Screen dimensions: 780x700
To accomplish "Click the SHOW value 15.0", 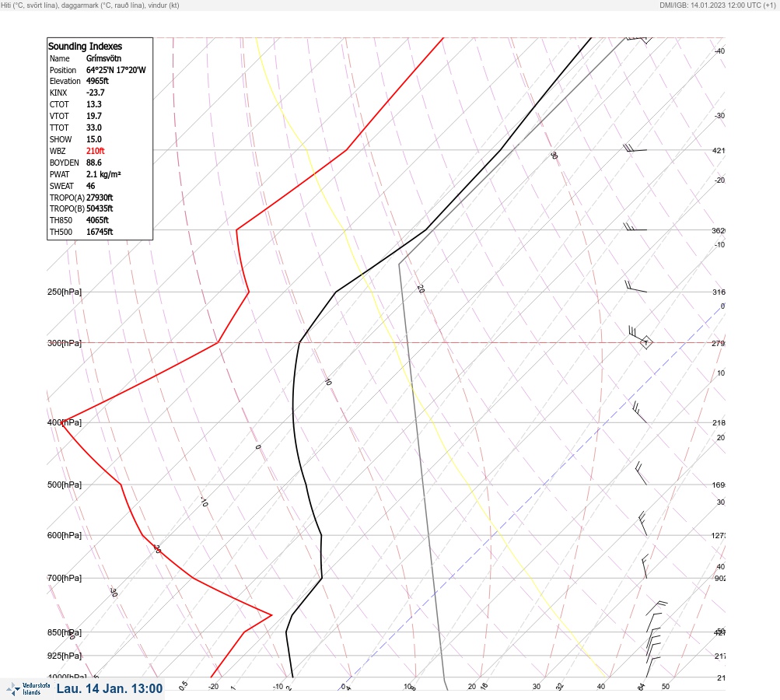I will pyautogui.click(x=94, y=139).
